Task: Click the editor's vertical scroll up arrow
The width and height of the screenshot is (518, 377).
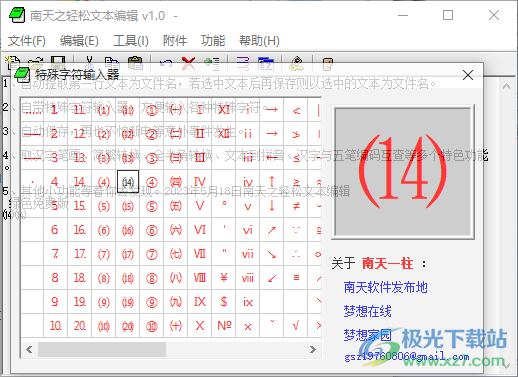Action: 506,87
